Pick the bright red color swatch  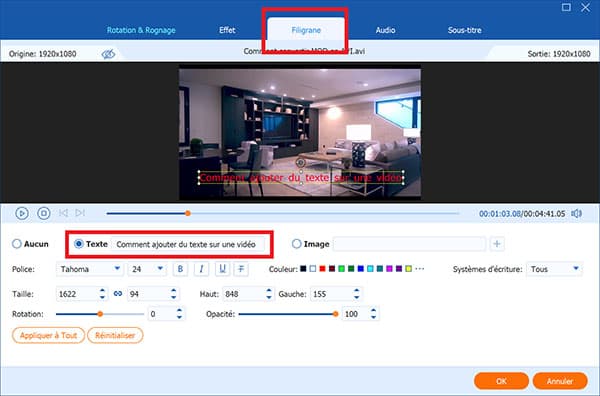(x=322, y=269)
